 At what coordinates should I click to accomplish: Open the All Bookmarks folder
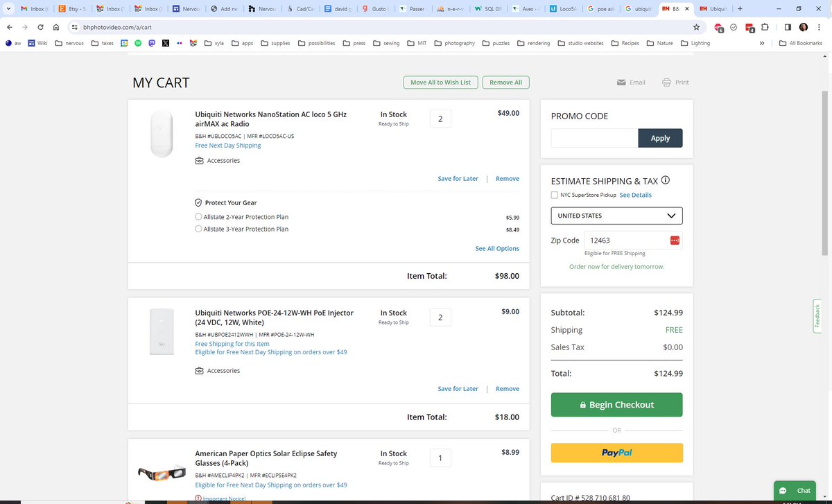coord(801,43)
